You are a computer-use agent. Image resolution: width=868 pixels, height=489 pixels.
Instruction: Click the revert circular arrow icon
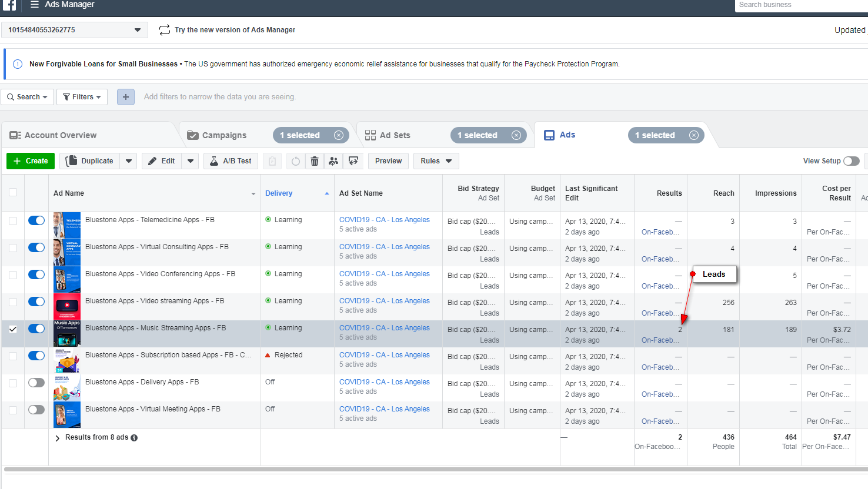pos(296,161)
